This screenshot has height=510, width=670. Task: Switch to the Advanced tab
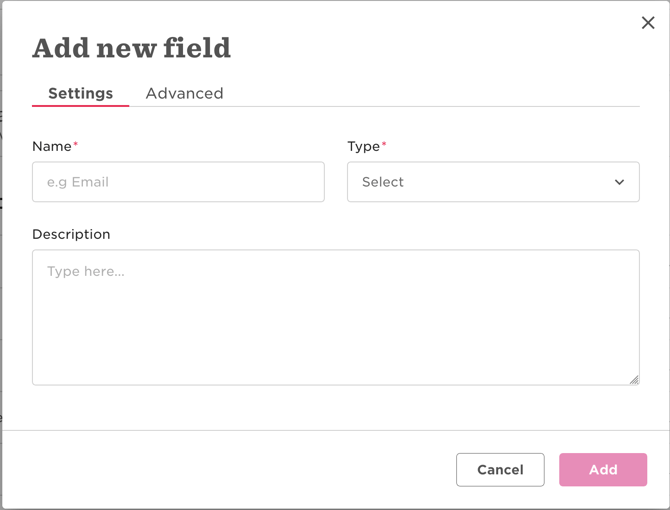click(x=184, y=93)
